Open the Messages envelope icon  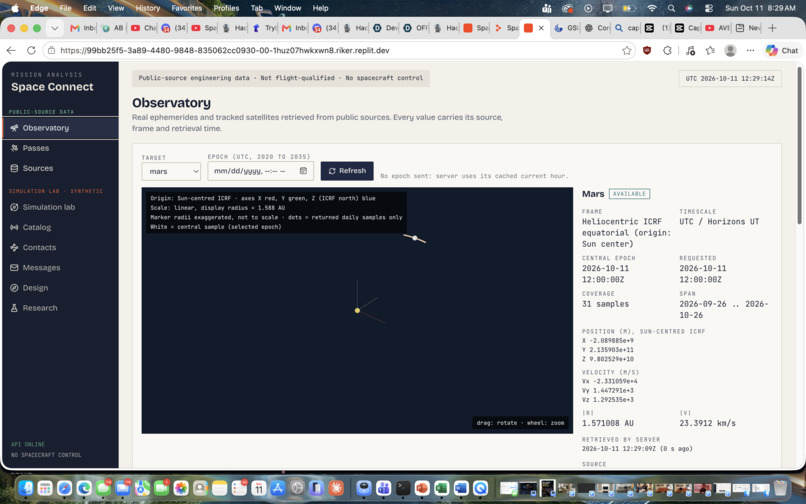[14, 267]
